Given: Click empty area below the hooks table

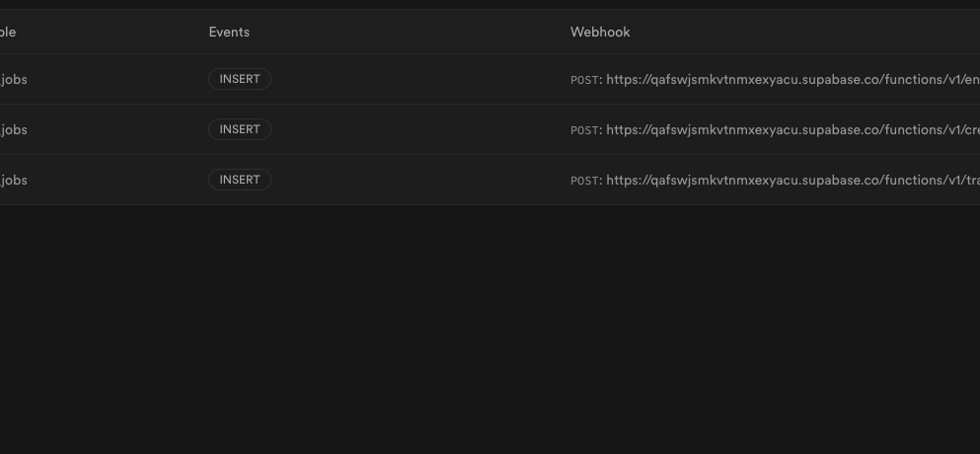Looking at the screenshot, I should [490, 329].
